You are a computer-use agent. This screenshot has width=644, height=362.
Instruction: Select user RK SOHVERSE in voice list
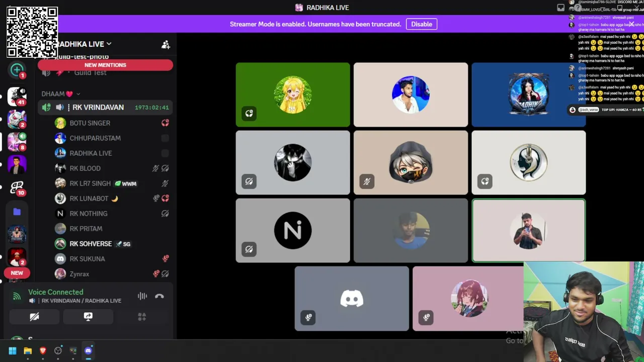tap(111, 244)
